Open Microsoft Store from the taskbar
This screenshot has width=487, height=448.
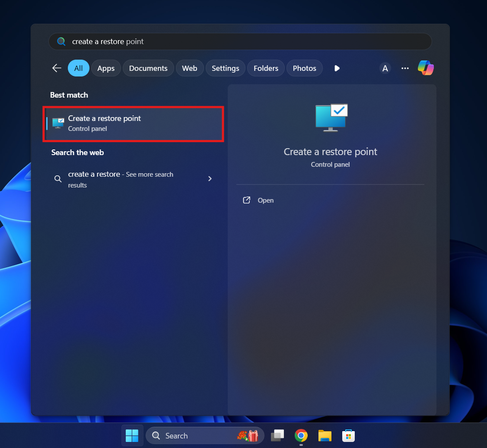point(348,435)
